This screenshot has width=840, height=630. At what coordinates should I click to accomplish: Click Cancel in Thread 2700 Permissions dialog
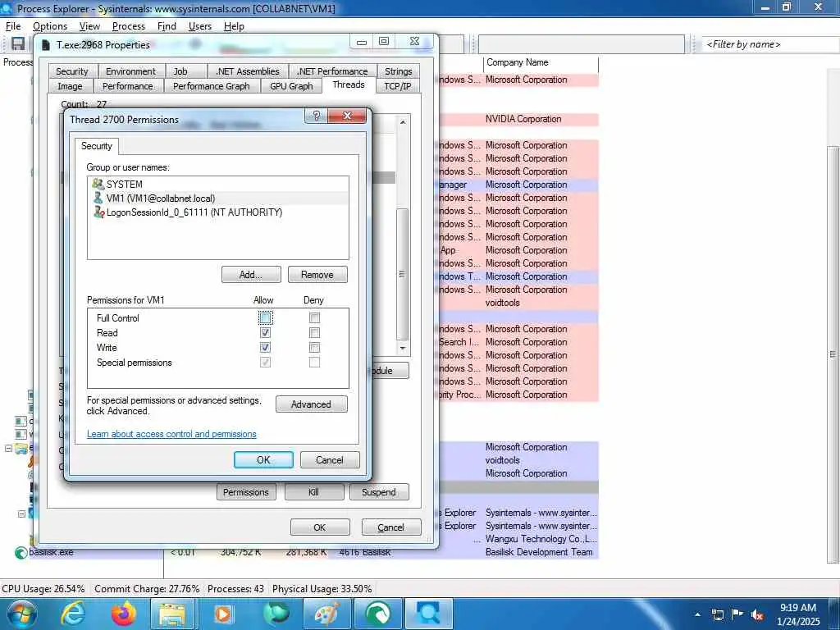click(x=330, y=459)
